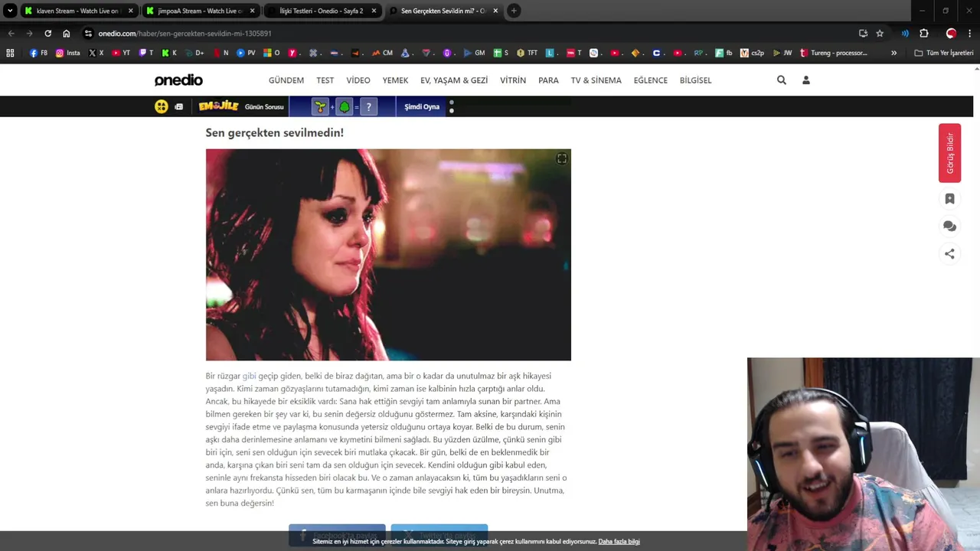Open the GM bookmark
The height and width of the screenshot is (551, 980).
coord(475,53)
